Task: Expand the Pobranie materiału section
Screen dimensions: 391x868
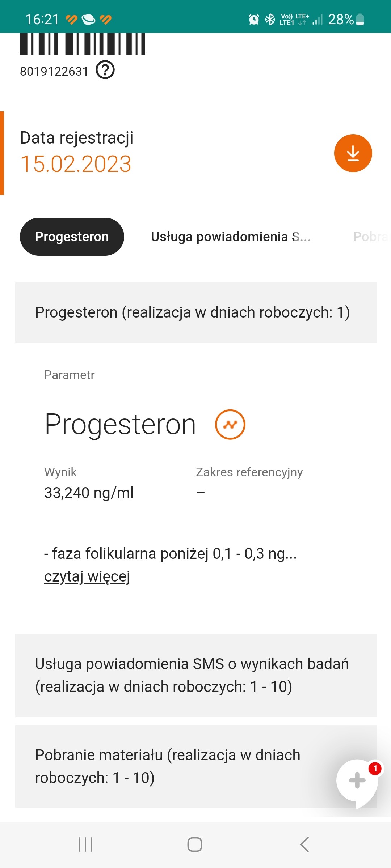Action: pos(174,766)
